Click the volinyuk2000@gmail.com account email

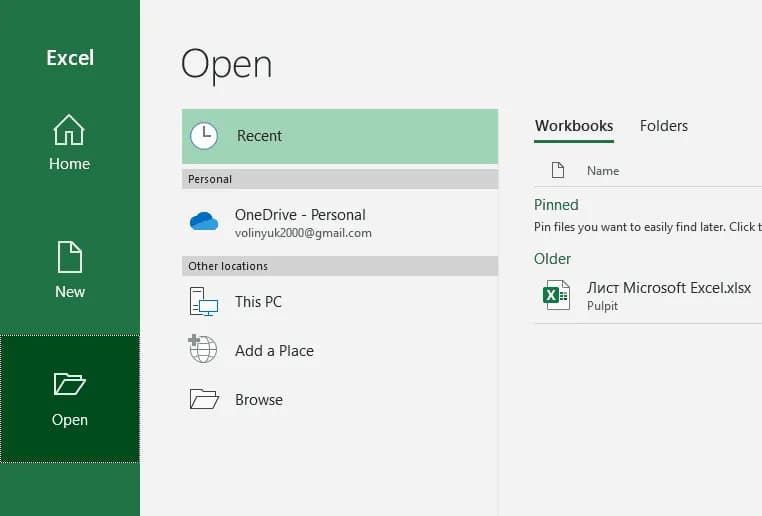(303, 233)
